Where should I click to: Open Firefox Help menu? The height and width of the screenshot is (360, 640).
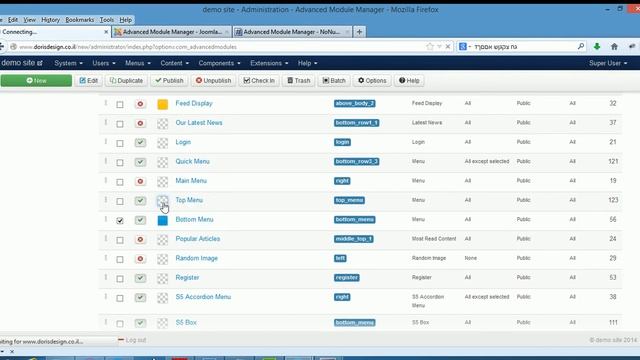coord(125,20)
